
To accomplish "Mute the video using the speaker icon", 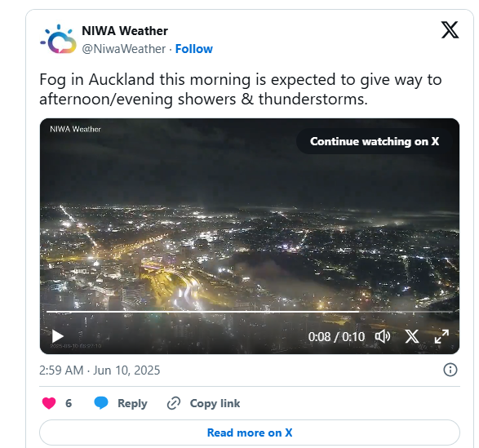I will (383, 336).
